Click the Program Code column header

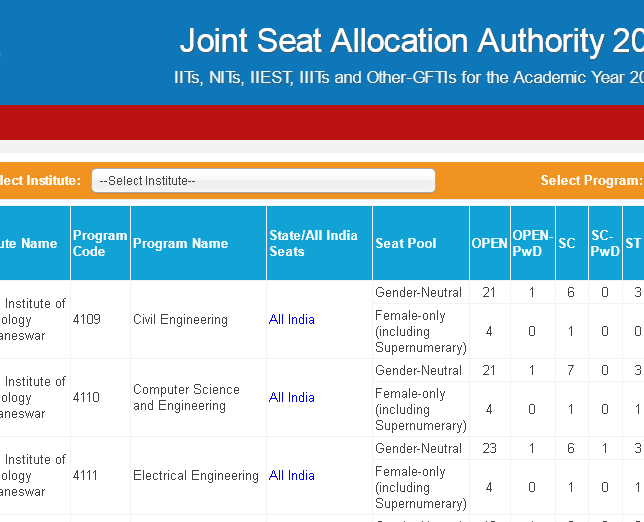[x=100, y=243]
